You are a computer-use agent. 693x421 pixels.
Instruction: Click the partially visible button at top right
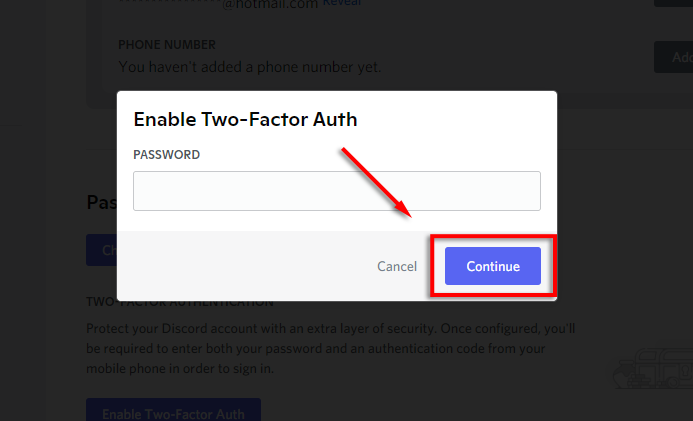(x=673, y=3)
